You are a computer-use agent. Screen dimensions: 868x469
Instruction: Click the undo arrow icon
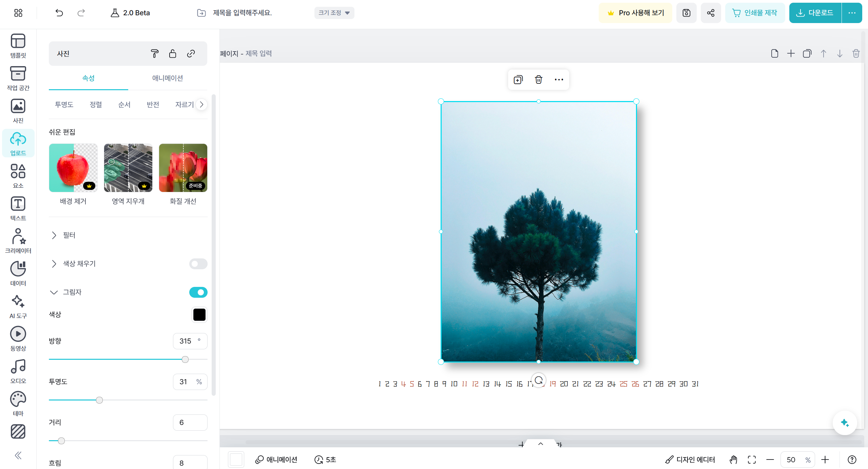[x=59, y=13]
